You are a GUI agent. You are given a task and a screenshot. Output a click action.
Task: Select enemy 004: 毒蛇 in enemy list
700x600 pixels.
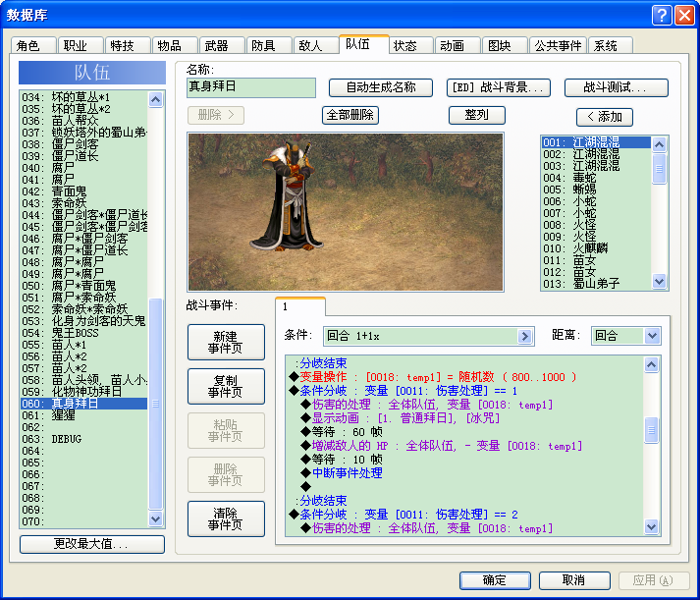pyautogui.click(x=597, y=178)
